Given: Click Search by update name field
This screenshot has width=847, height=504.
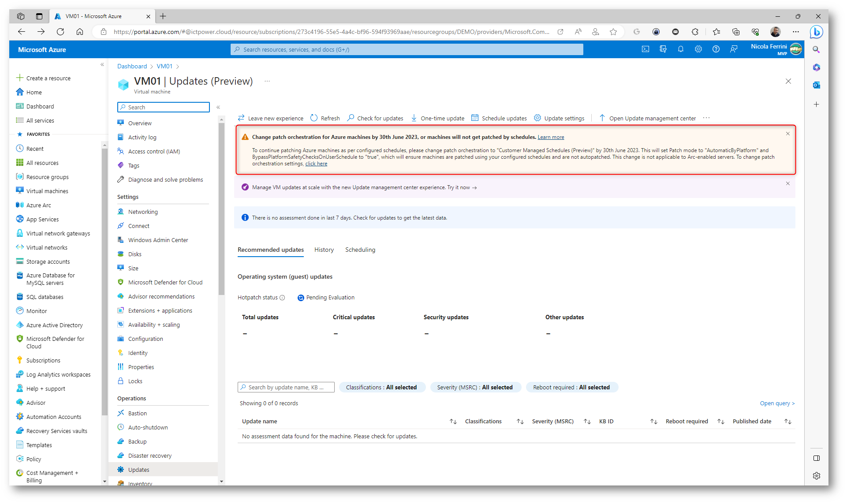Looking at the screenshot, I should (286, 387).
